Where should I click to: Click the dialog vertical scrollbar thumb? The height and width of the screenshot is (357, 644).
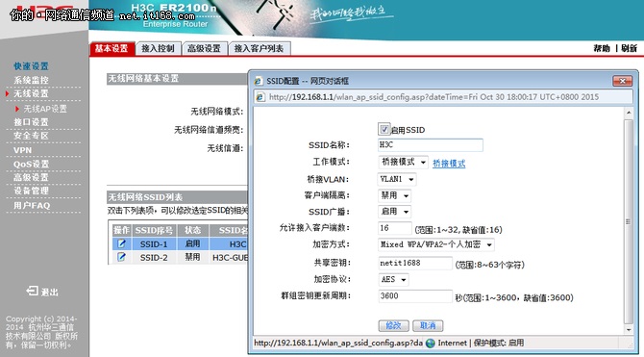629,221
